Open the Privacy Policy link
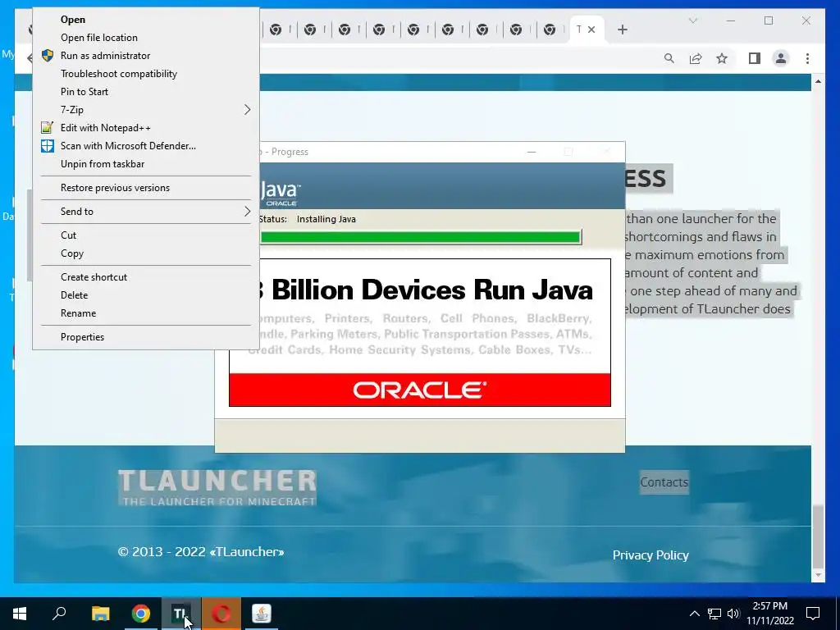 651,555
